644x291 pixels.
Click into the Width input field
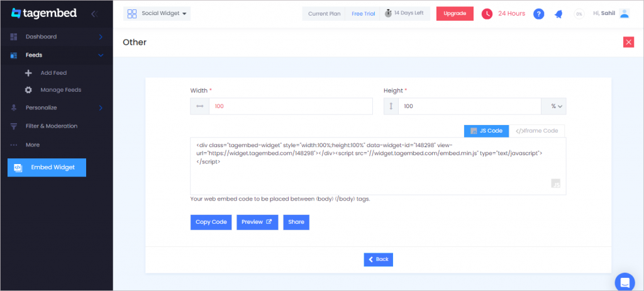[x=291, y=106]
